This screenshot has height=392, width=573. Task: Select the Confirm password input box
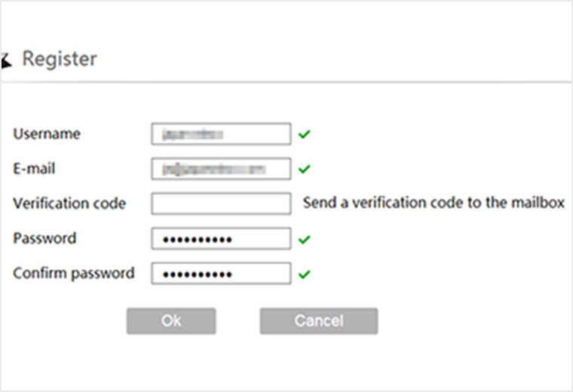point(221,274)
